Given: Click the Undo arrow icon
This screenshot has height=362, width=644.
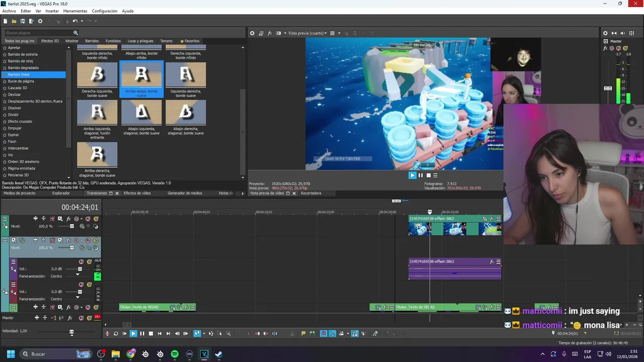Looking at the screenshot, I should coord(74,21).
